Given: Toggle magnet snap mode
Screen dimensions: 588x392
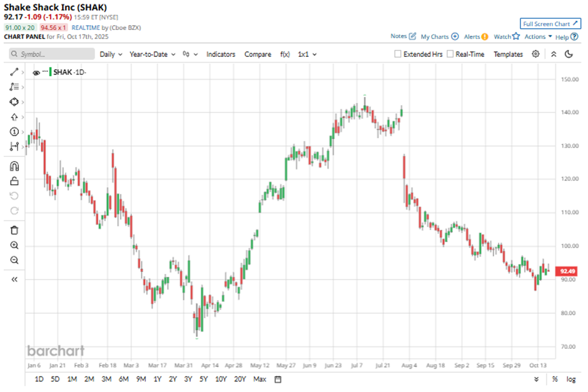Looking at the screenshot, I should coord(14,166).
